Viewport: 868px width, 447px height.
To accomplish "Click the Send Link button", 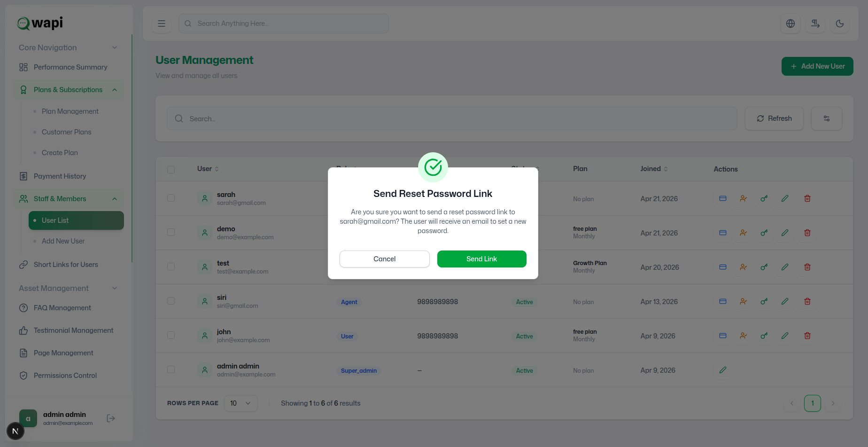I will [481, 259].
